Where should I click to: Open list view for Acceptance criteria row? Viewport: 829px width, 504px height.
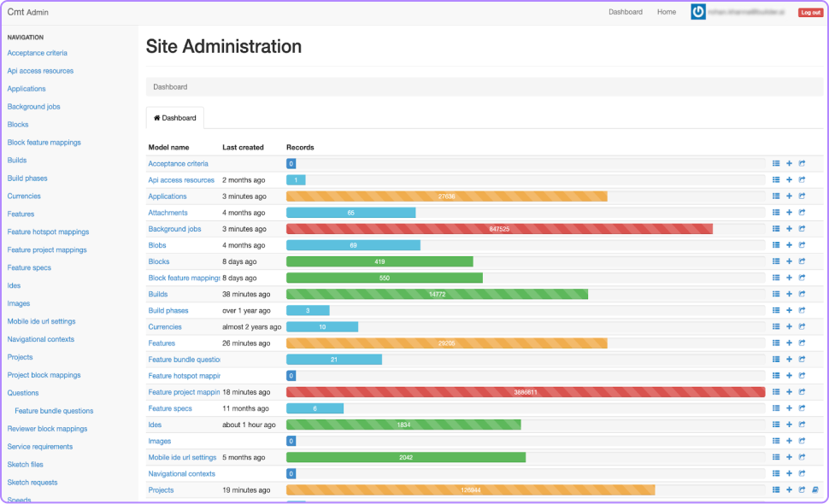click(776, 164)
